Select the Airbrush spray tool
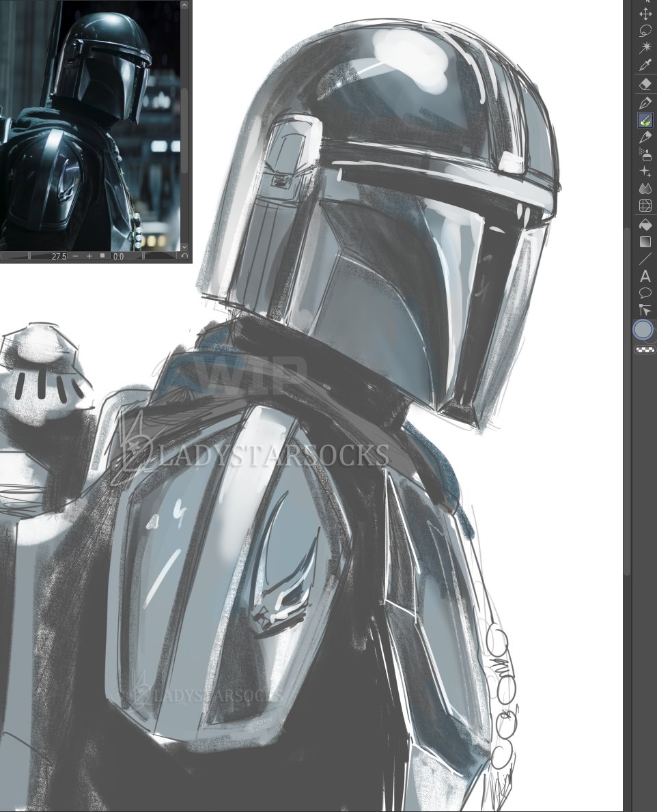The height and width of the screenshot is (812, 657). pos(645,154)
